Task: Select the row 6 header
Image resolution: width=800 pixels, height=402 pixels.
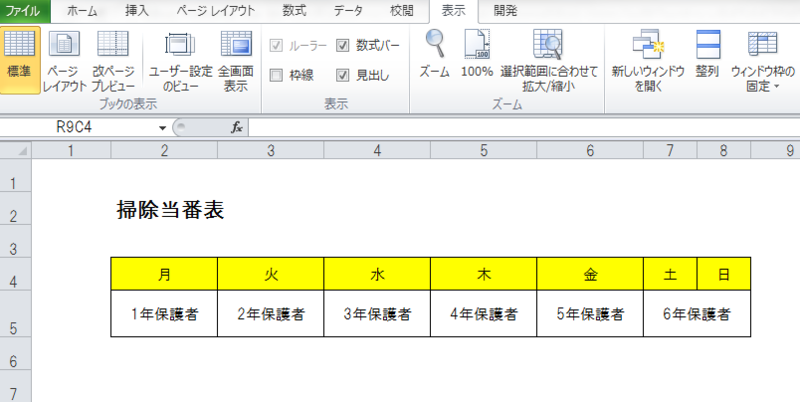Action: 15,354
